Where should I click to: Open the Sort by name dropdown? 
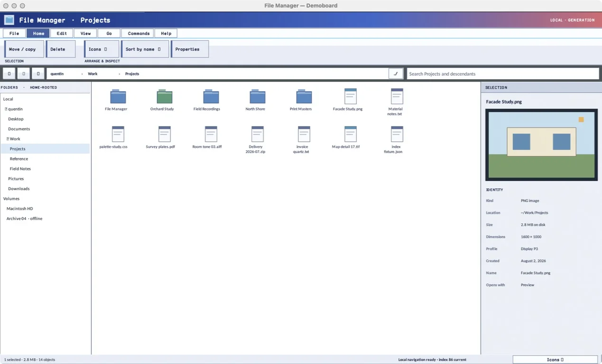click(145, 49)
